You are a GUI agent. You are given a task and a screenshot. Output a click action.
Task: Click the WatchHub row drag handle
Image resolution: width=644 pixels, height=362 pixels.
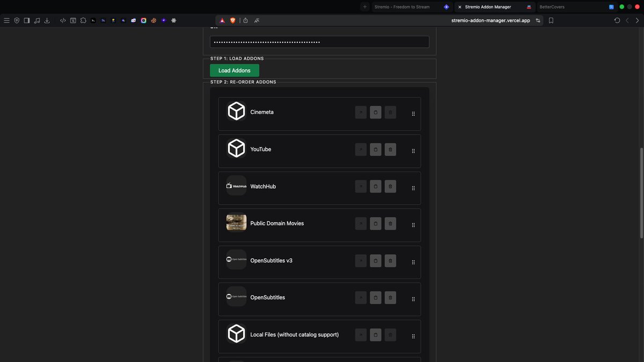[x=413, y=188]
